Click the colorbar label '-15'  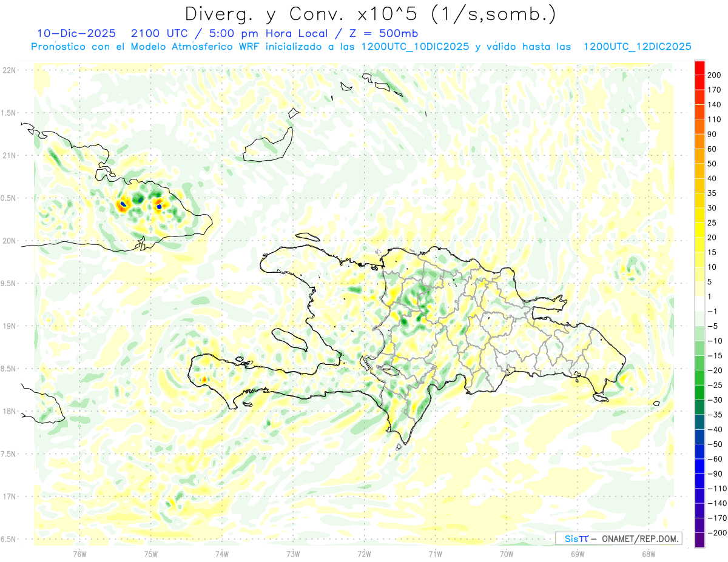[715, 356]
